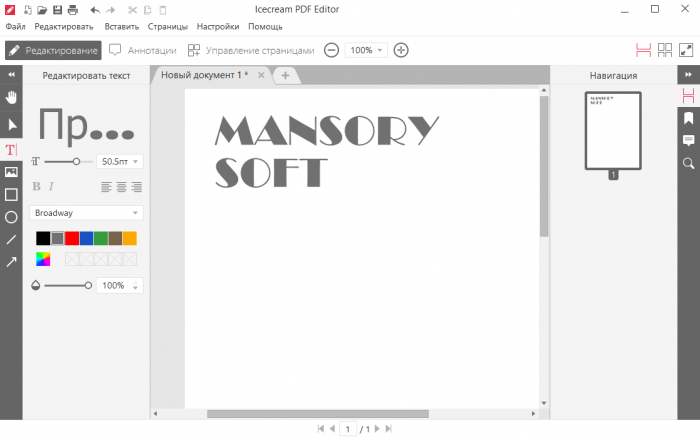Image resolution: width=700 pixels, height=438 pixels.
Task: Select the Text tool in the left toolbar
Action: pyautogui.click(x=11, y=150)
